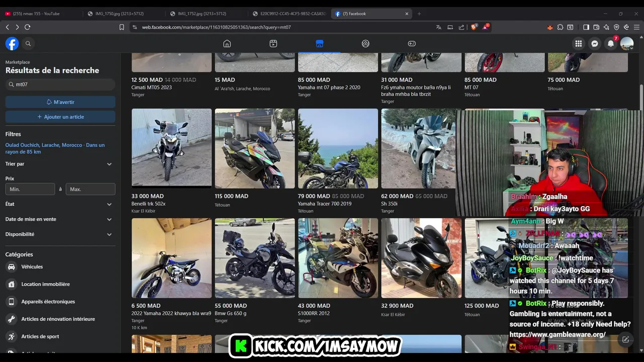Expand Date de mise en vente filter
644x362 pixels.
coord(60,219)
